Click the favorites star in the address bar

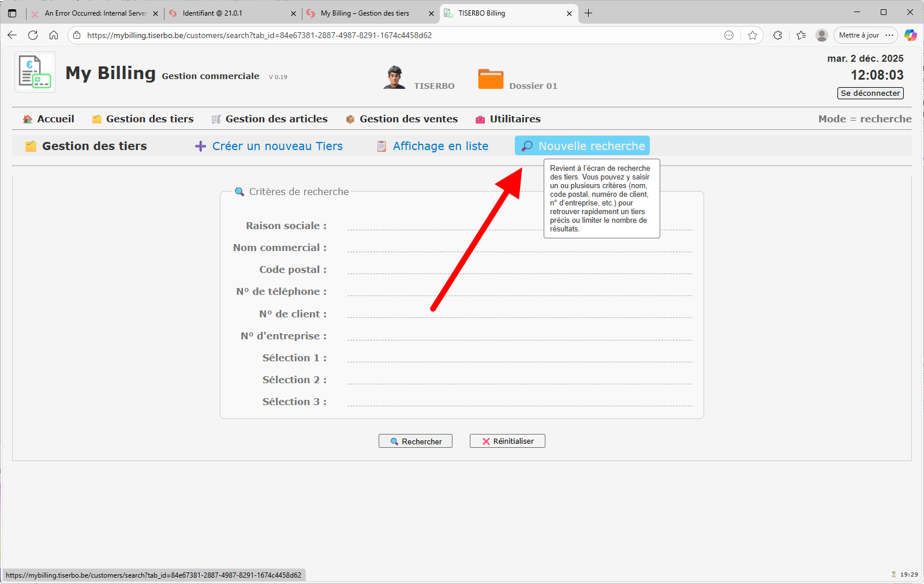pos(752,35)
